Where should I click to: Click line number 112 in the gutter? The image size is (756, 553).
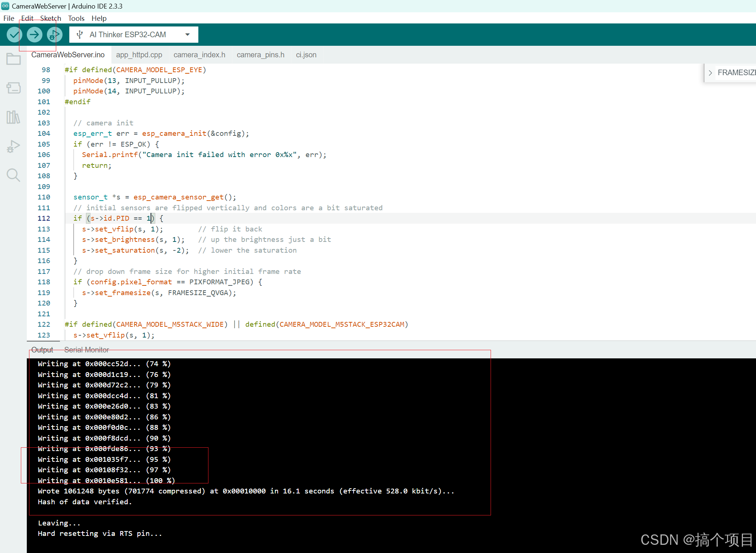pos(44,218)
